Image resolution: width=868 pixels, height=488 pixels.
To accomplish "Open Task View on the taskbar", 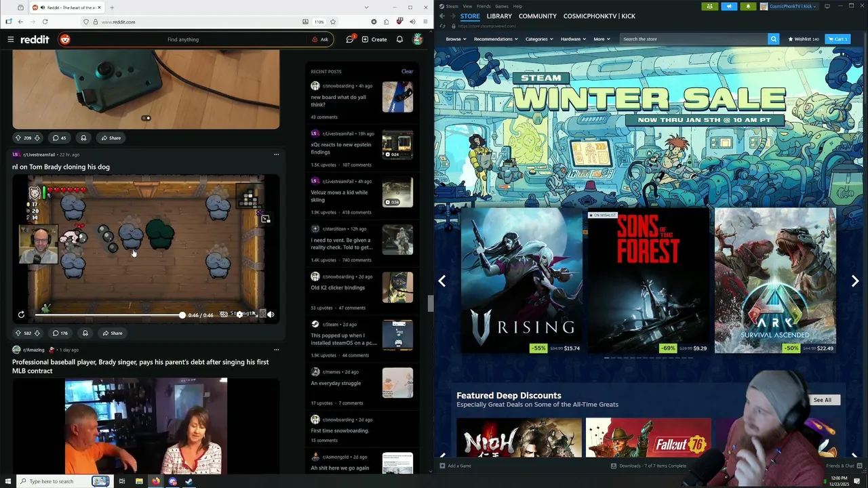I will click(x=122, y=481).
